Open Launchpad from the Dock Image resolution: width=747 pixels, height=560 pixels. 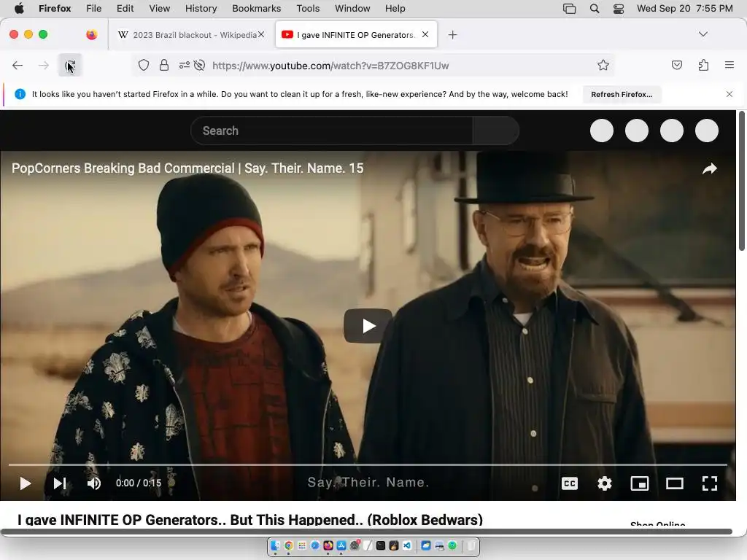[301, 545]
